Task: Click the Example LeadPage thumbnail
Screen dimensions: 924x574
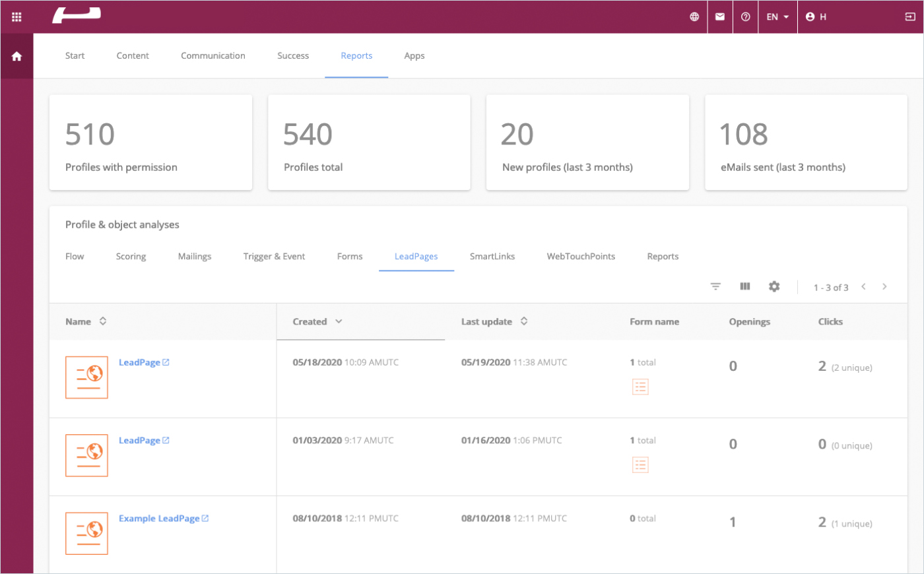Action: coord(86,533)
